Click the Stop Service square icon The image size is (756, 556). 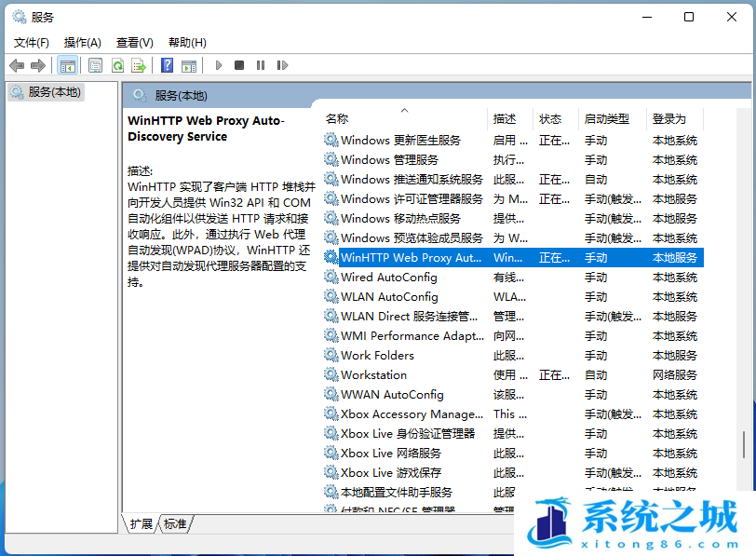point(239,65)
